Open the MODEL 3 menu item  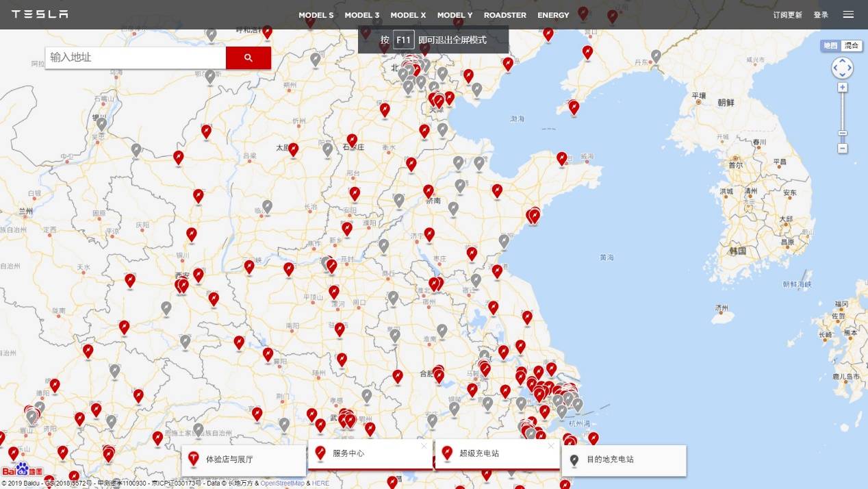tap(361, 15)
